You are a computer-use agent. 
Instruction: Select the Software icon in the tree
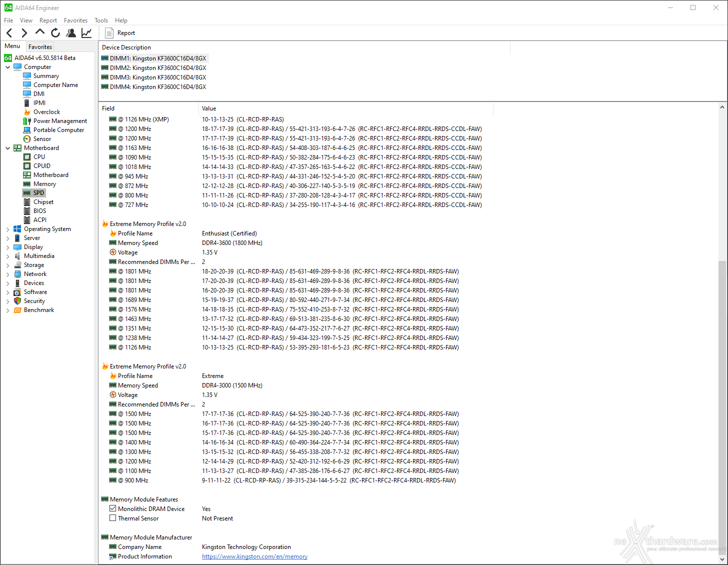point(17,292)
